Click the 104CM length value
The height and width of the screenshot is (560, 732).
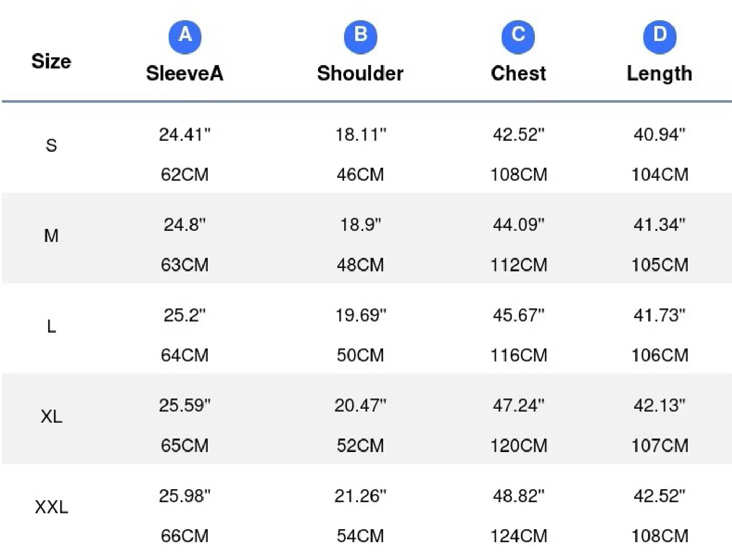coord(660,174)
